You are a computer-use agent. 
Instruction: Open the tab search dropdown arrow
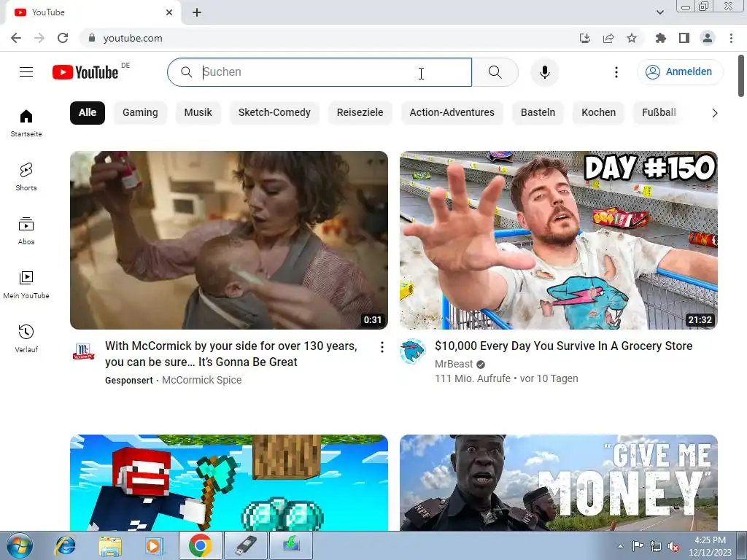click(x=659, y=12)
